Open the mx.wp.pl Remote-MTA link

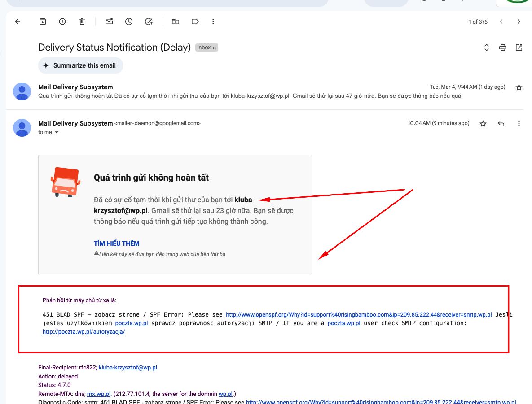[x=99, y=394]
